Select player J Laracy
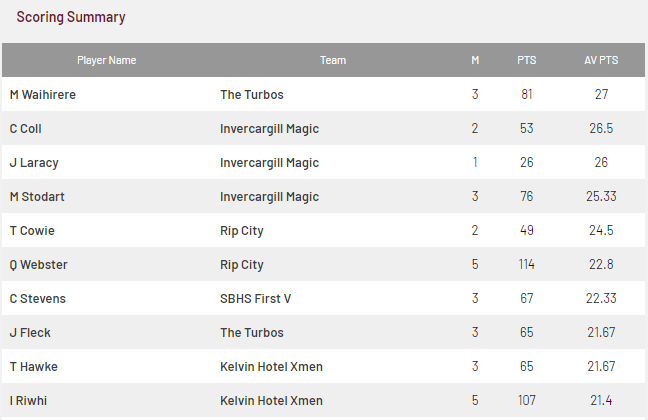The height and width of the screenshot is (420, 648). (34, 163)
